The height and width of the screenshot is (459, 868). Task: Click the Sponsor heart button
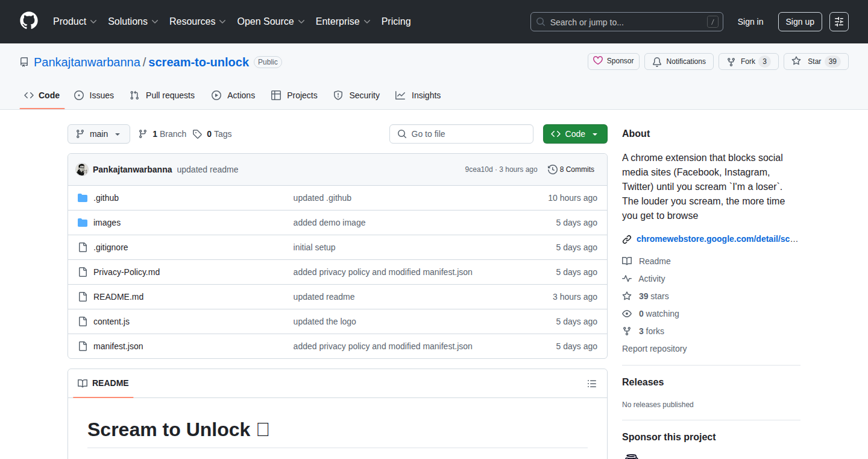614,62
